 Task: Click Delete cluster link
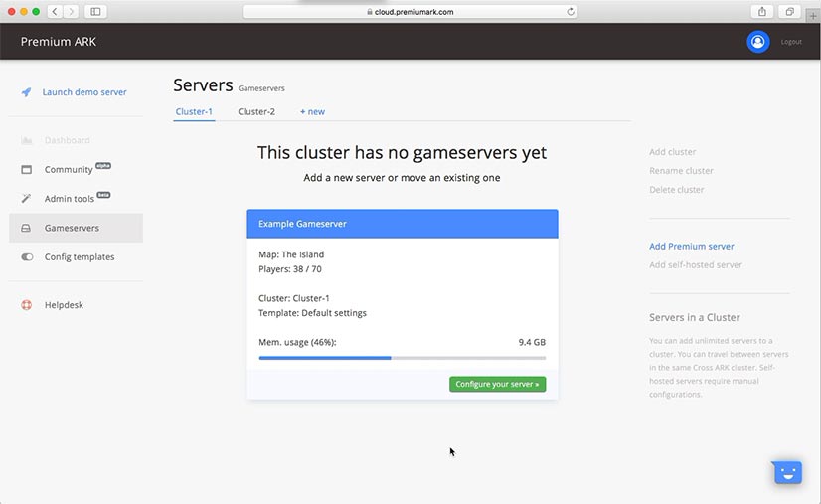pos(677,190)
